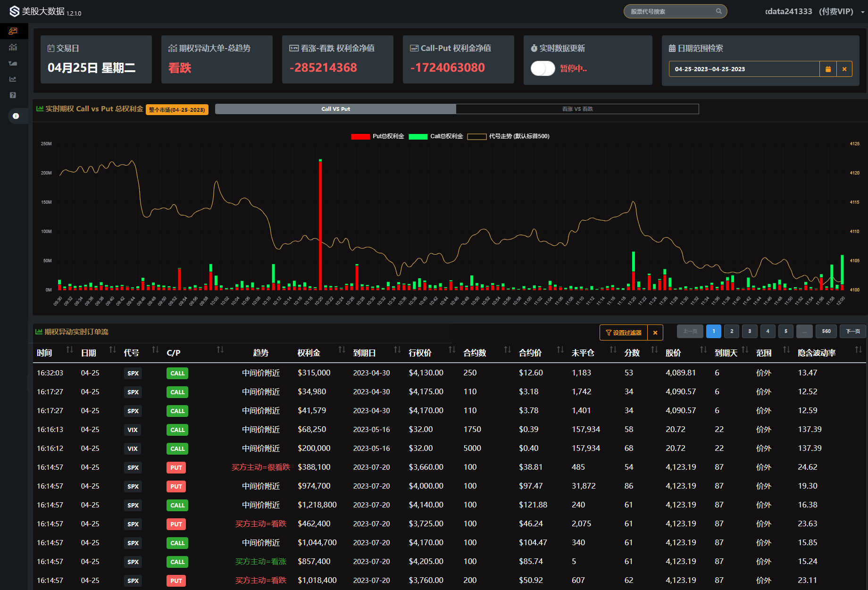The image size is (868, 590).
Task: Select the 看涨 VS 看跌 tab
Action: (577, 109)
